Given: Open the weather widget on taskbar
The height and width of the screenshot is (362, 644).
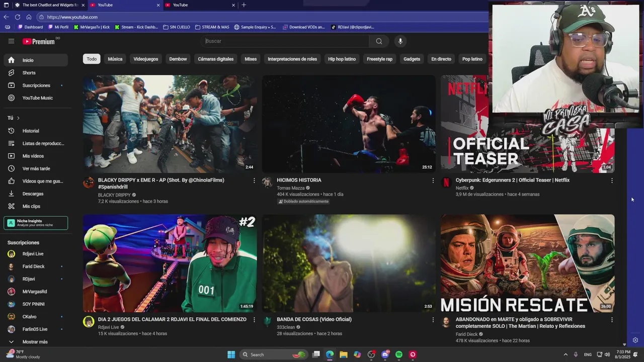Looking at the screenshot, I should tap(23, 354).
